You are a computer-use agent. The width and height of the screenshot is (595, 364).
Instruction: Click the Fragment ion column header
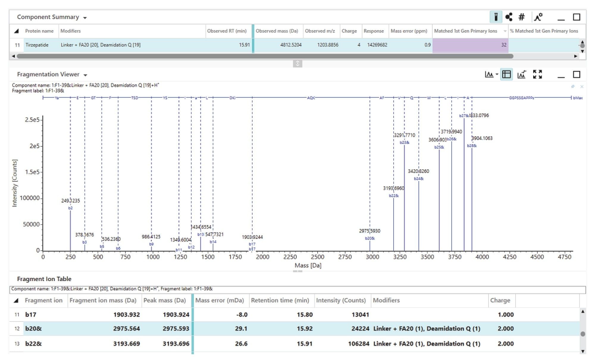coord(43,300)
